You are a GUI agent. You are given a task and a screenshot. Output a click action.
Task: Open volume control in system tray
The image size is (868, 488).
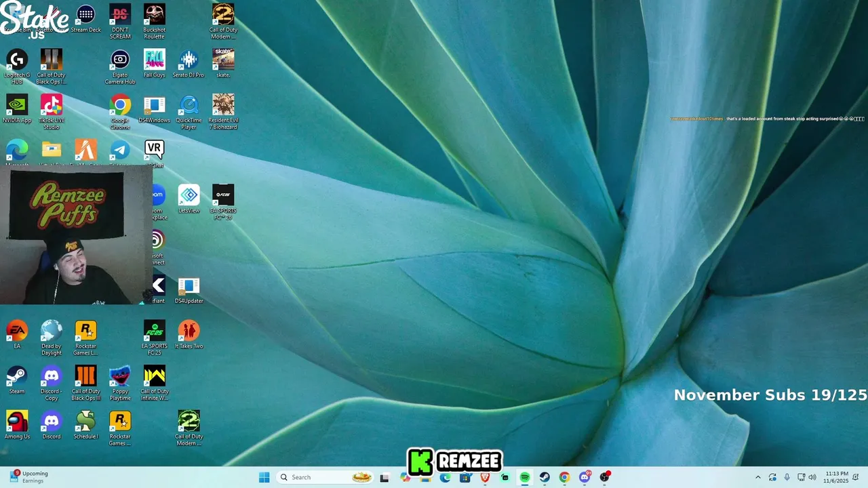click(812, 477)
